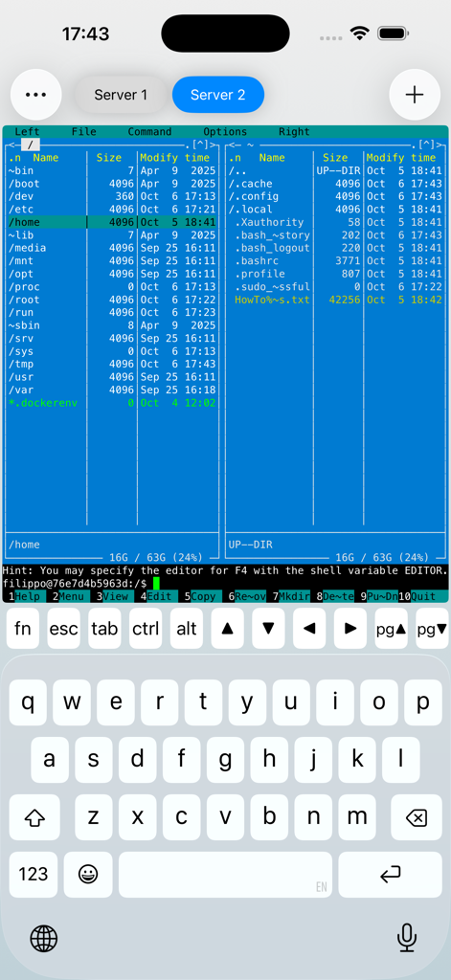Click Name column header in left panel
Image resolution: width=451 pixels, height=980 pixels.
[46, 158]
